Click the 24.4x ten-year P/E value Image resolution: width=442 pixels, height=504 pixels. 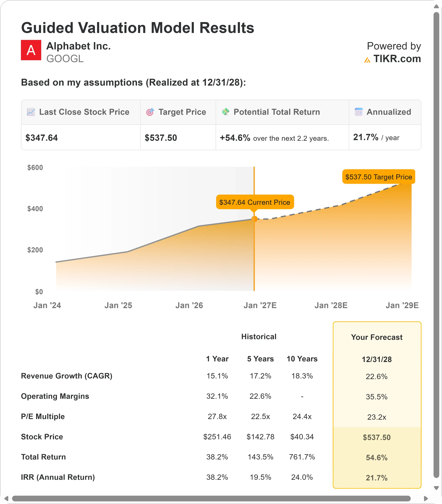click(x=302, y=417)
